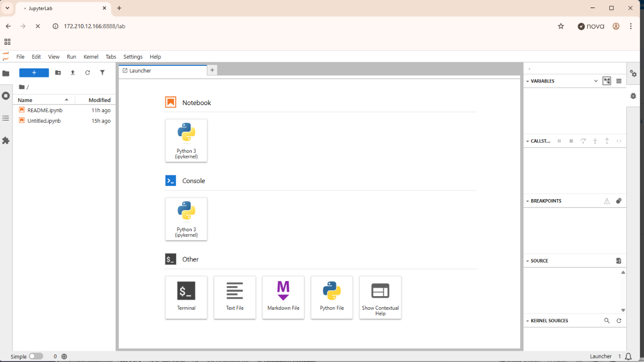The width and height of the screenshot is (644, 362).
Task: Open the Table of Contents sidebar
Action: (x=6, y=118)
